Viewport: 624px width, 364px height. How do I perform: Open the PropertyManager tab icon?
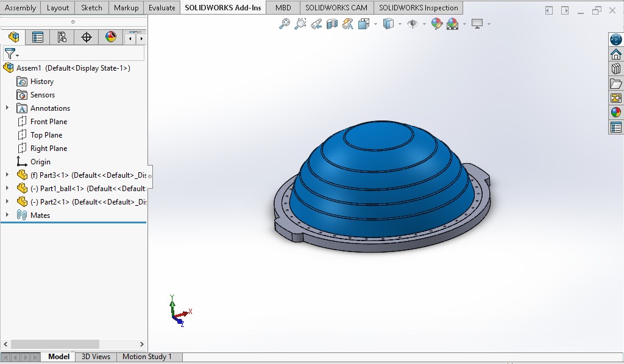click(38, 37)
